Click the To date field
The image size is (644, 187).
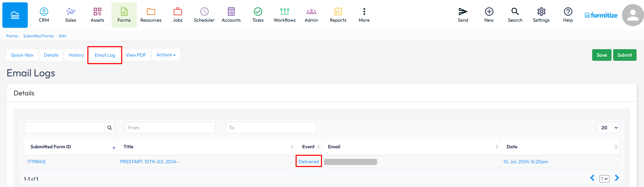click(271, 128)
